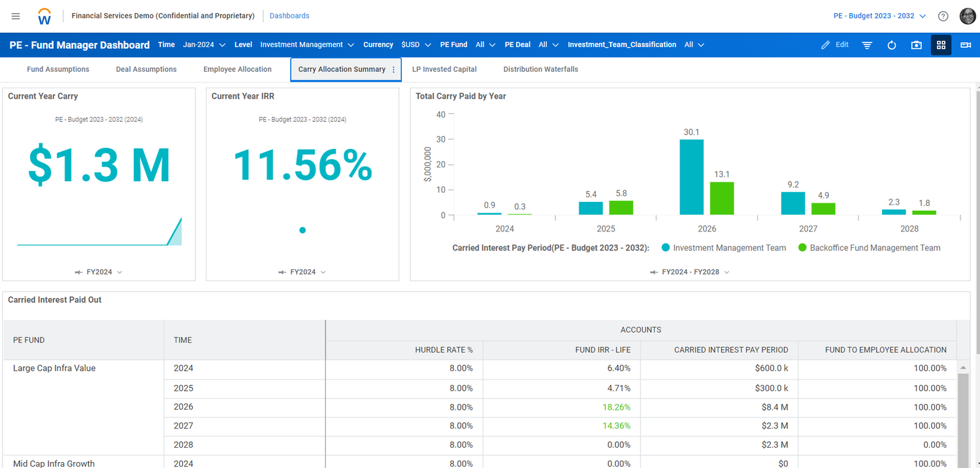Refresh the dashboard using the refresh icon
The image size is (980, 468).
point(891,44)
